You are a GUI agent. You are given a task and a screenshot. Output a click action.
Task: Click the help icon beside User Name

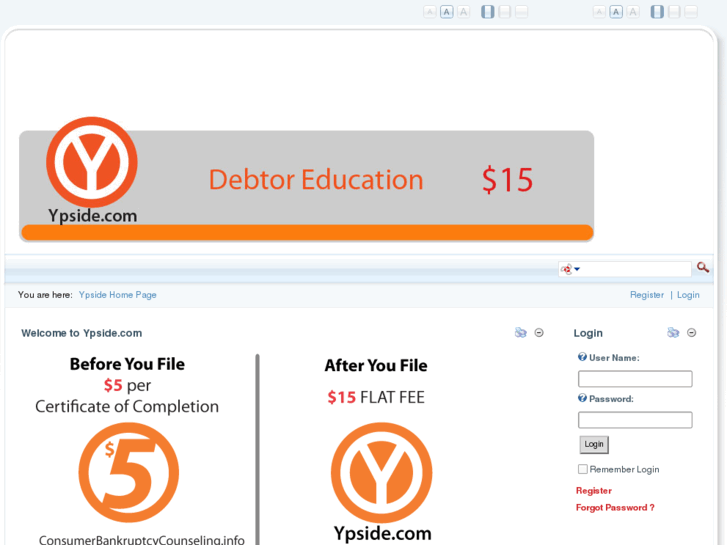pyautogui.click(x=582, y=357)
